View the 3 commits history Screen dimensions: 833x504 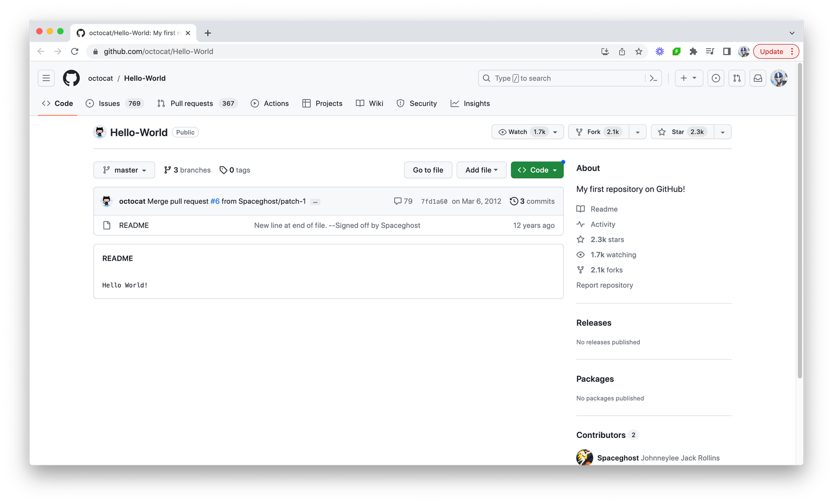pos(532,201)
